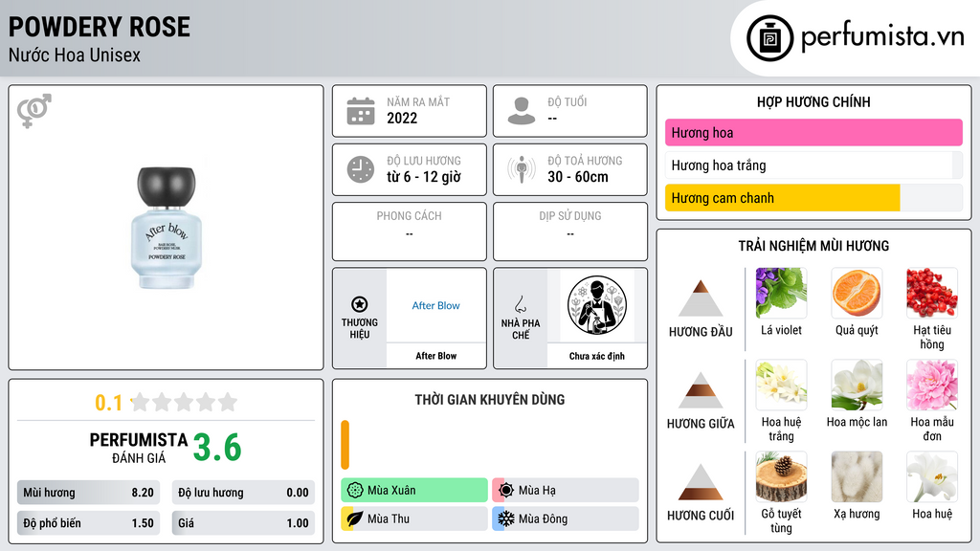Select the Quả quýt mandarin image
Image resolution: width=980 pixels, height=551 pixels.
(x=857, y=293)
